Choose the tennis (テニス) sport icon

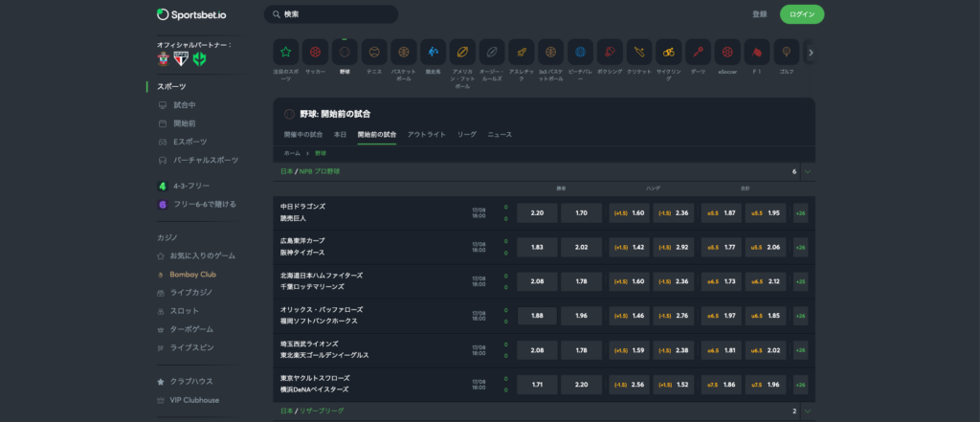click(x=374, y=52)
